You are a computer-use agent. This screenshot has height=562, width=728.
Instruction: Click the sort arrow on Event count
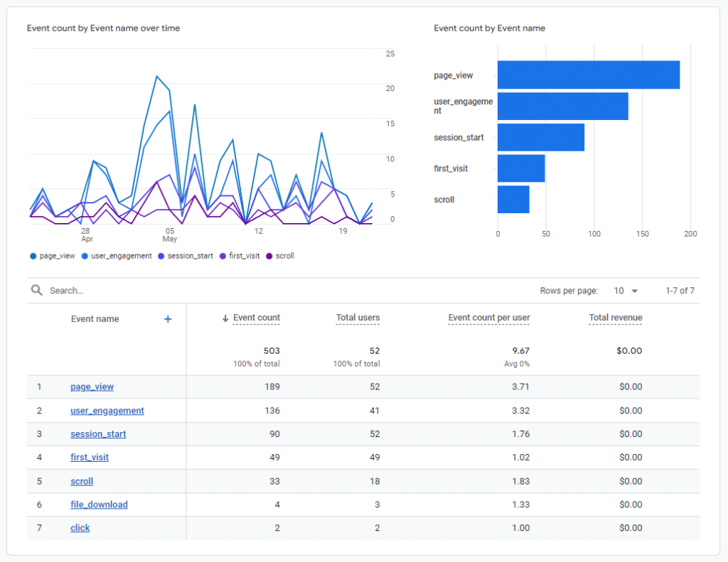225,319
